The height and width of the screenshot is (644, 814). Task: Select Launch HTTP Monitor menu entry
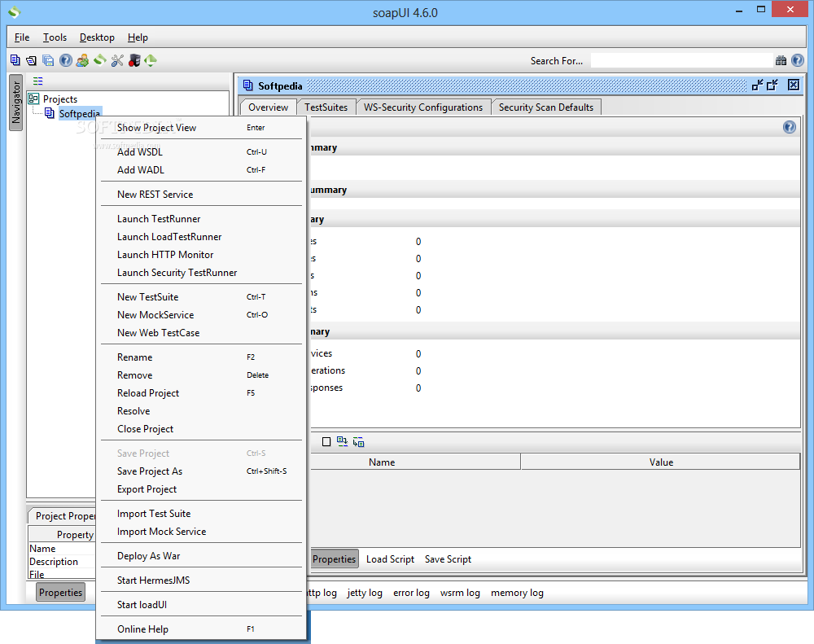(201, 255)
